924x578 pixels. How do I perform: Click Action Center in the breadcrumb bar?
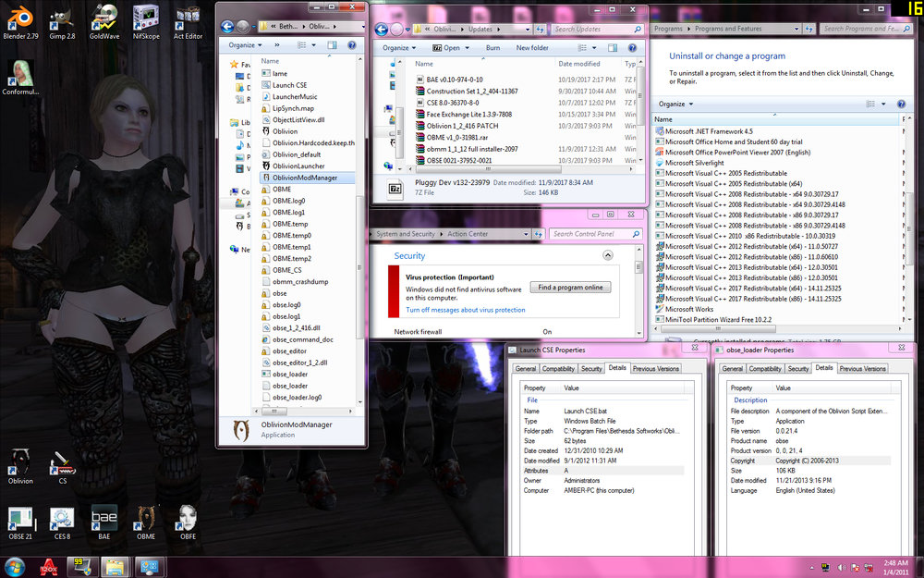tap(468, 234)
